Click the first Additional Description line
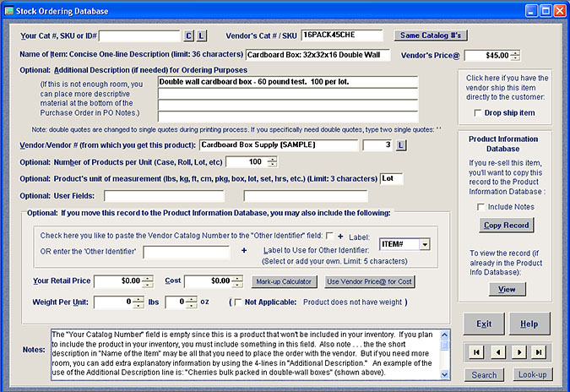Viewport: 570px width, 392px height. (288, 82)
